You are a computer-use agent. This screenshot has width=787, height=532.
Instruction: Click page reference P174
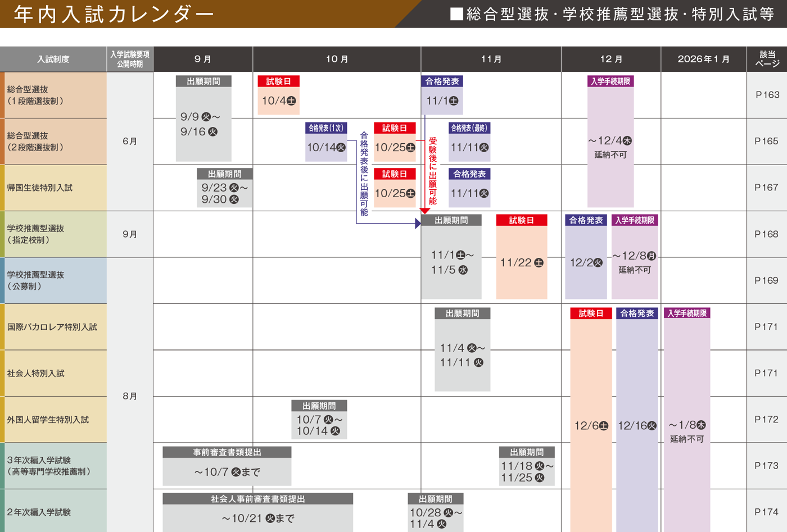click(767, 512)
